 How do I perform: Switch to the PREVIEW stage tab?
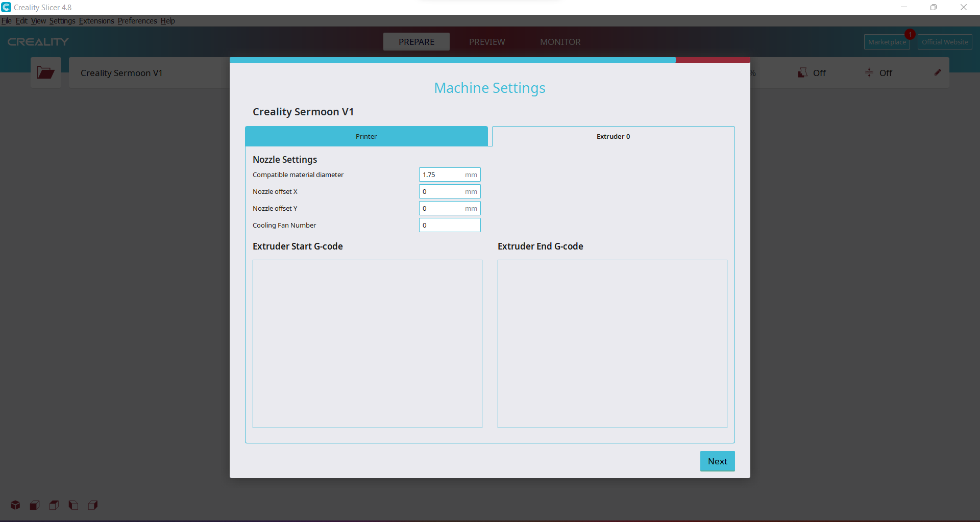[x=487, y=42]
